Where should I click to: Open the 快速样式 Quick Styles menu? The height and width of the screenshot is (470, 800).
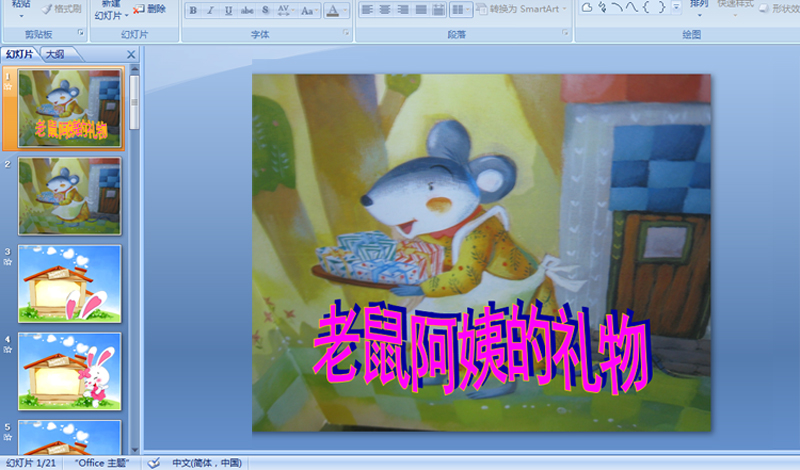tap(735, 7)
